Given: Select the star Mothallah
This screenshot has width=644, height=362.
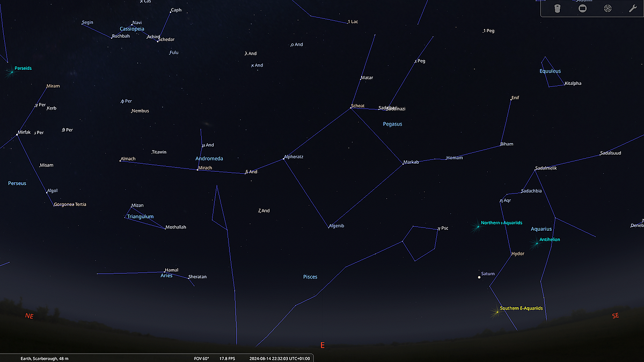Looking at the screenshot, I should pyautogui.click(x=165, y=228).
